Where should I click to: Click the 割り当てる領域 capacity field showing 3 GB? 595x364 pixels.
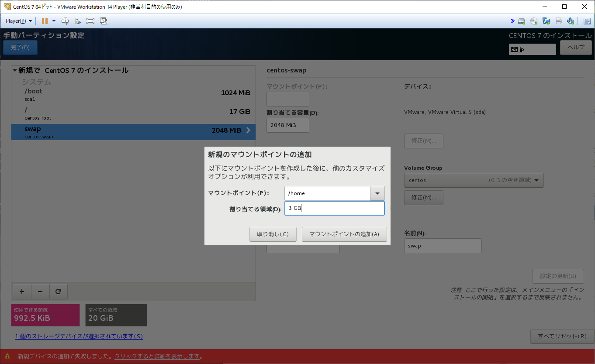point(335,208)
